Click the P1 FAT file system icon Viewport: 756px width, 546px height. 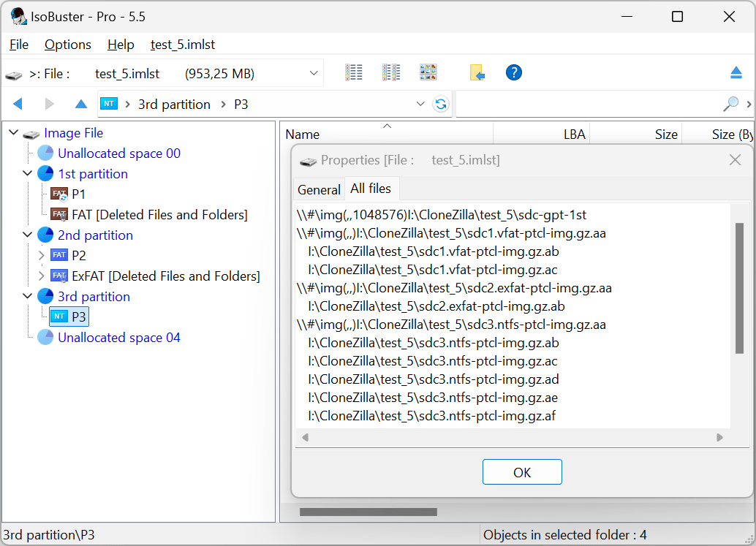click(59, 194)
